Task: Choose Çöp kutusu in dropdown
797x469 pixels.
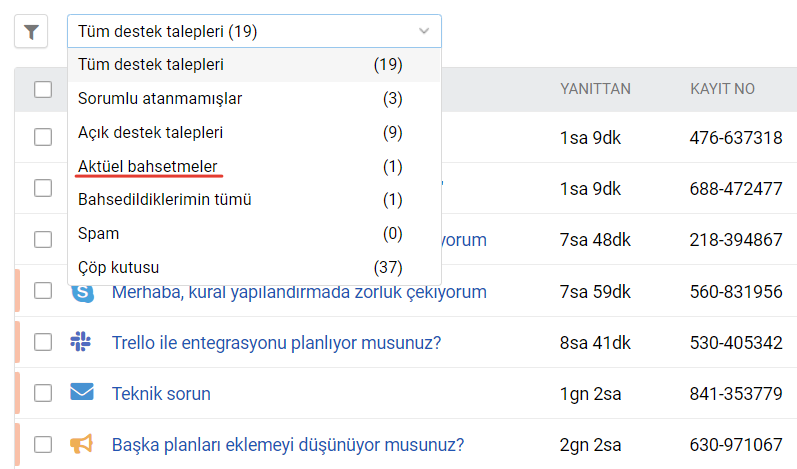Action: [118, 267]
